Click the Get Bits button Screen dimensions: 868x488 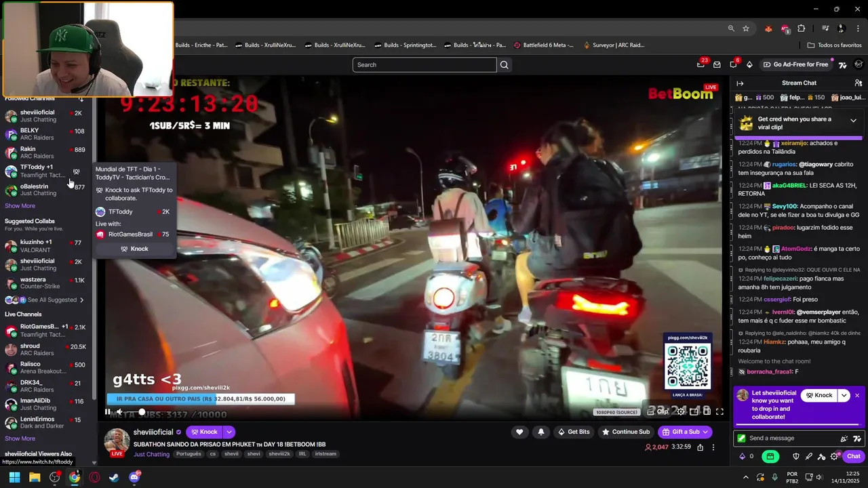pos(573,432)
